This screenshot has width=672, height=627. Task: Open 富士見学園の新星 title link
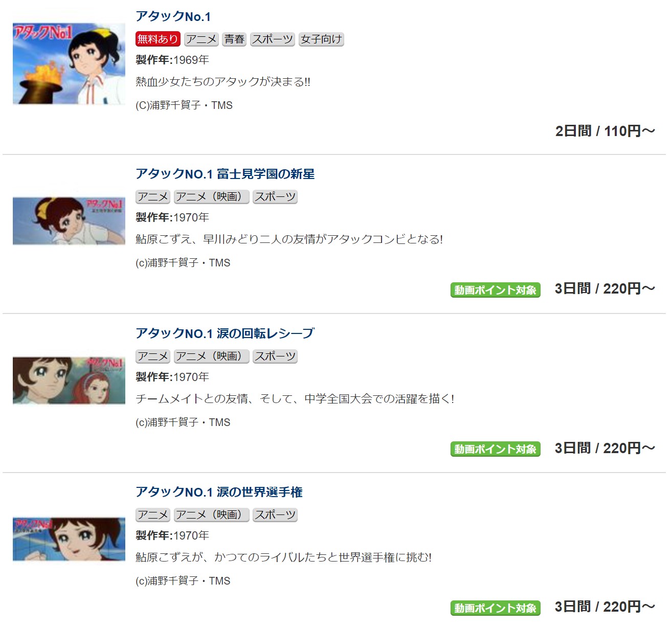point(225,174)
